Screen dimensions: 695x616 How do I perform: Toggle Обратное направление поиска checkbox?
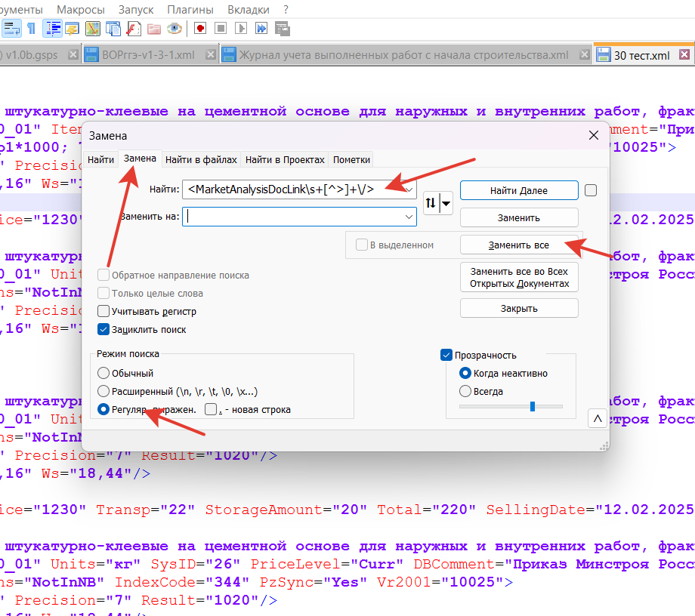[x=103, y=275]
